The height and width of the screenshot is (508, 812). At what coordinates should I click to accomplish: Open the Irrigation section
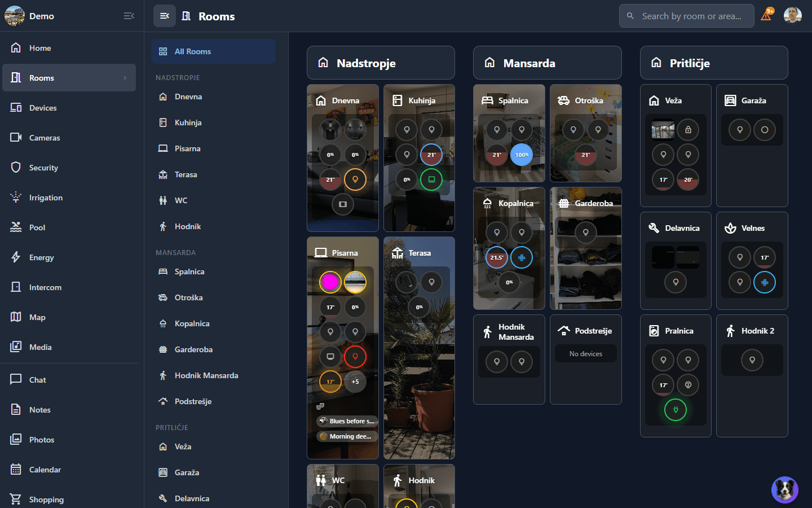[x=46, y=198]
